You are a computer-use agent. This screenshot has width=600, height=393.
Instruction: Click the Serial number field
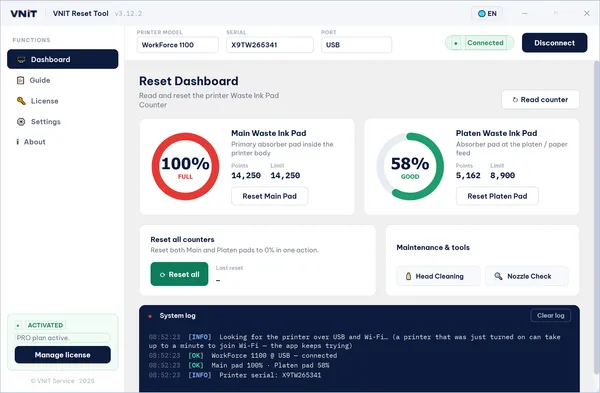(270, 45)
